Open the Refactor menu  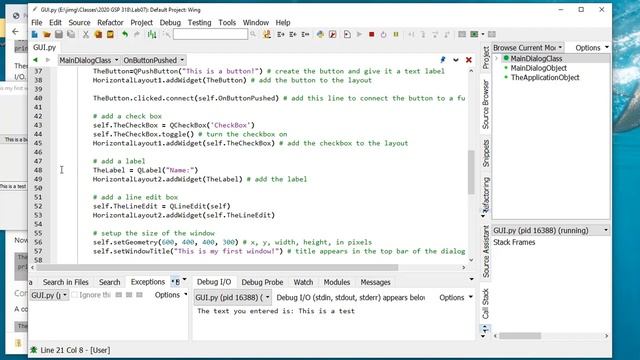pyautogui.click(x=110, y=22)
